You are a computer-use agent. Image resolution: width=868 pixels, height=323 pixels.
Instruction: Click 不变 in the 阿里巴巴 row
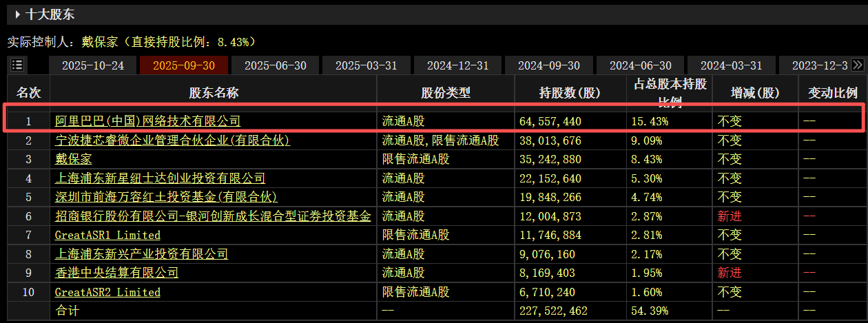(x=730, y=121)
